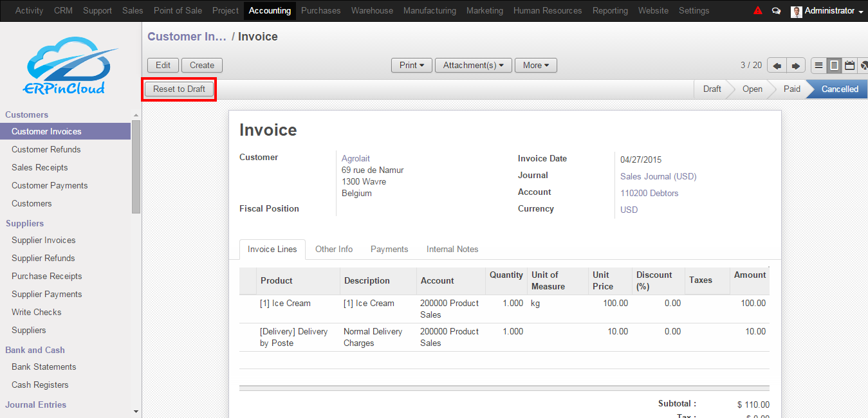
Task: Click the red warning triangle icon
Action: click(758, 11)
